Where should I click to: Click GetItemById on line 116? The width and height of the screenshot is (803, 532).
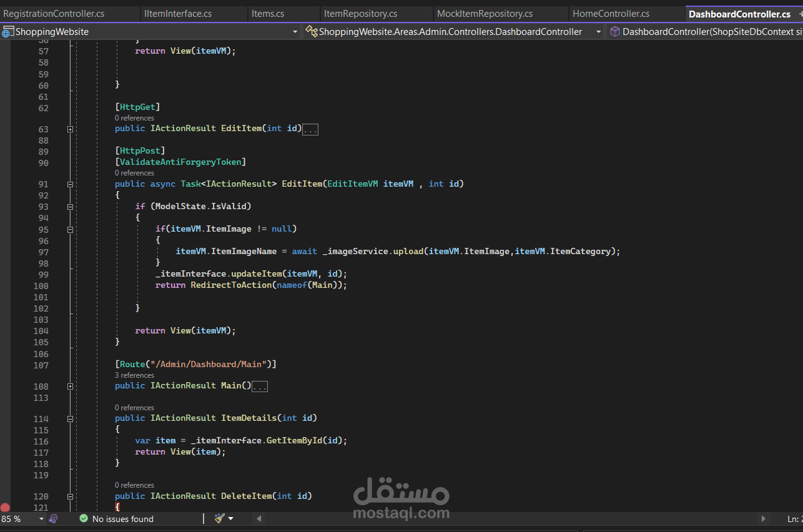coord(294,440)
